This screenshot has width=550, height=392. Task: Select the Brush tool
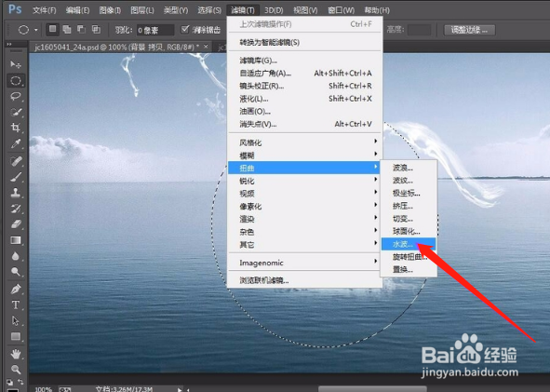pos(16,177)
